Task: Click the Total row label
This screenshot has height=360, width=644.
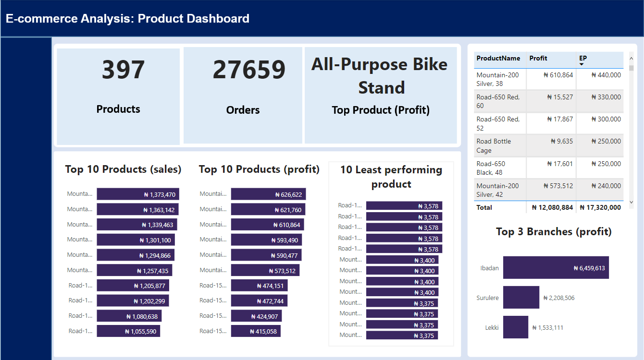Action: point(484,207)
